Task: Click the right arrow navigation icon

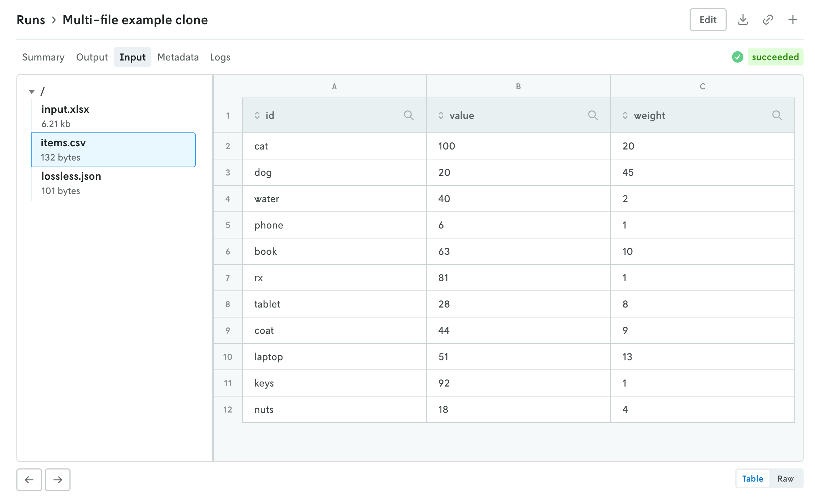Action: click(x=57, y=480)
